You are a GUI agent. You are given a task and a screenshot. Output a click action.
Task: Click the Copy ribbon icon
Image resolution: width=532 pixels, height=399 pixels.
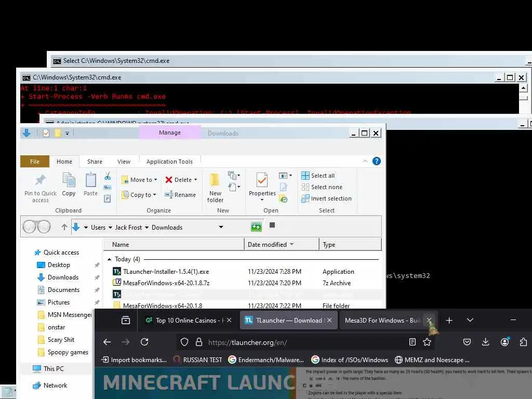click(69, 180)
